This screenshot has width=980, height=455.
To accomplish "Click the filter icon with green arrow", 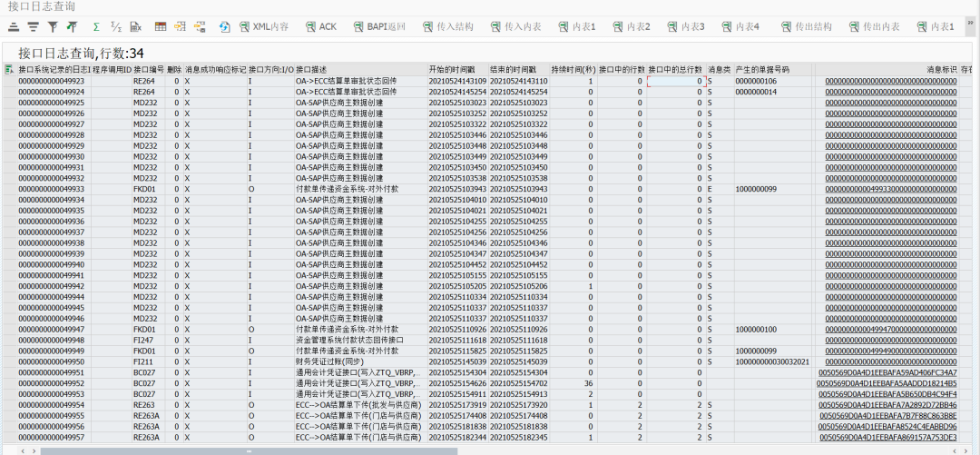I will 73,26.
